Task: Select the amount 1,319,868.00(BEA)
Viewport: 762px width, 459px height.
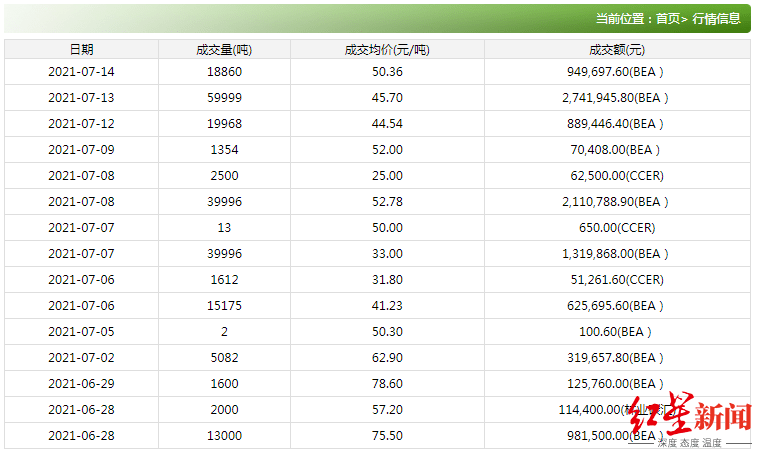Action: point(615,254)
